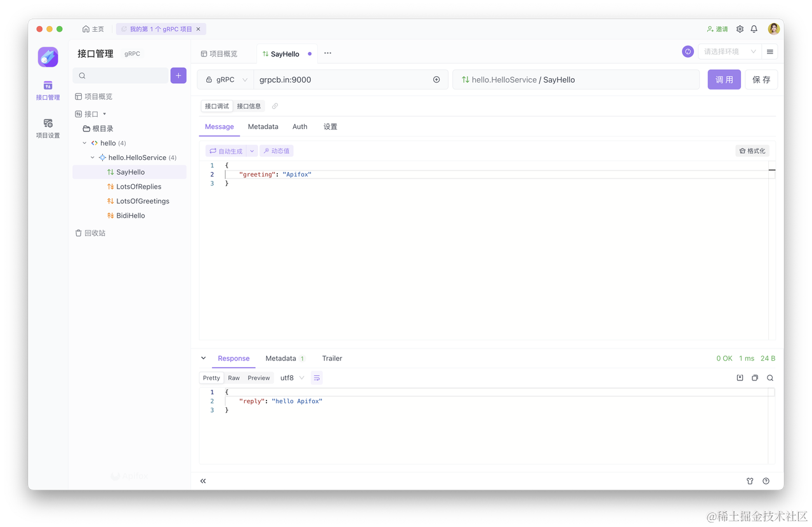This screenshot has width=812, height=527.
Task: Click the Apifox logo icon in sidebar
Action: click(48, 57)
